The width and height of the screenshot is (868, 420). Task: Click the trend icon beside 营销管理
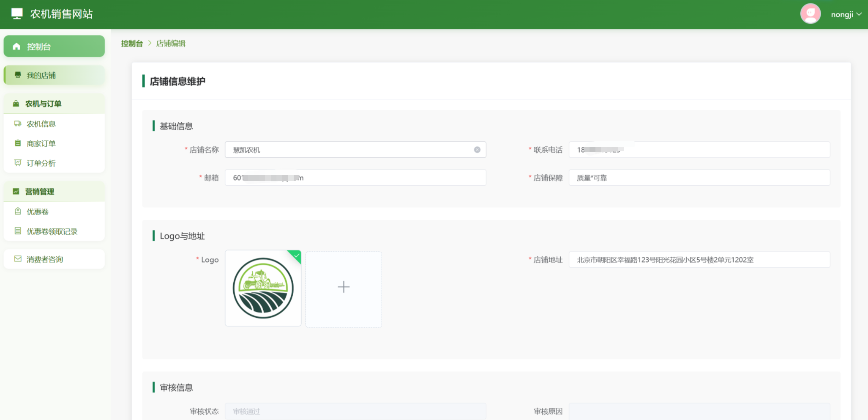[16, 192]
